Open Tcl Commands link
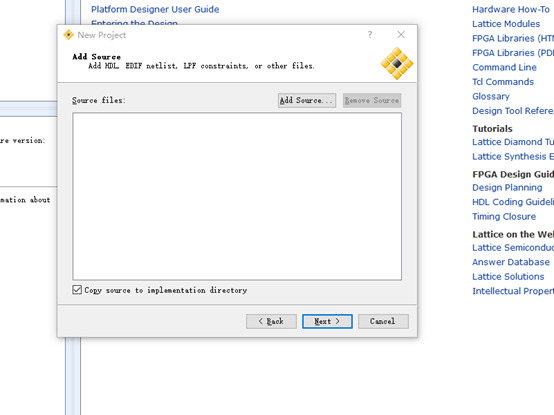This screenshot has width=554, height=415. pyautogui.click(x=503, y=82)
